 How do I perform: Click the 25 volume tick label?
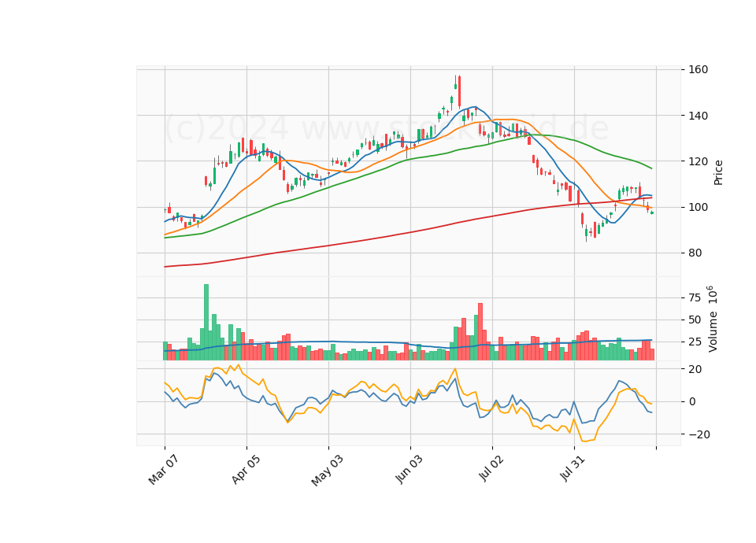(x=695, y=342)
